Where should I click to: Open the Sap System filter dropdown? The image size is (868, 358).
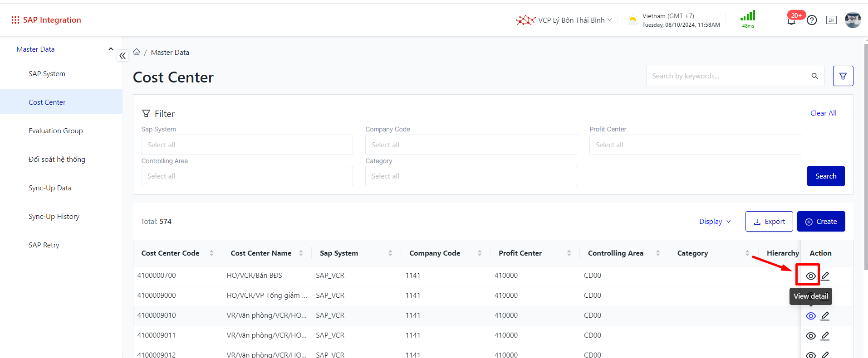coord(247,145)
